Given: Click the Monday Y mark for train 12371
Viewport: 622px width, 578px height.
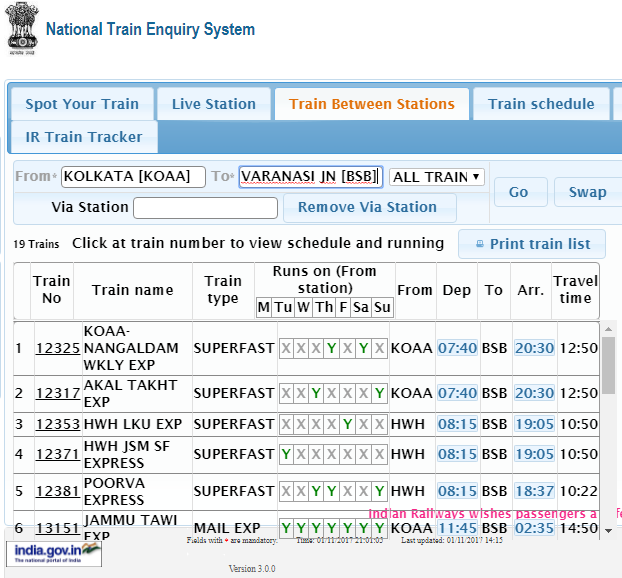Looking at the screenshot, I should [x=286, y=454].
